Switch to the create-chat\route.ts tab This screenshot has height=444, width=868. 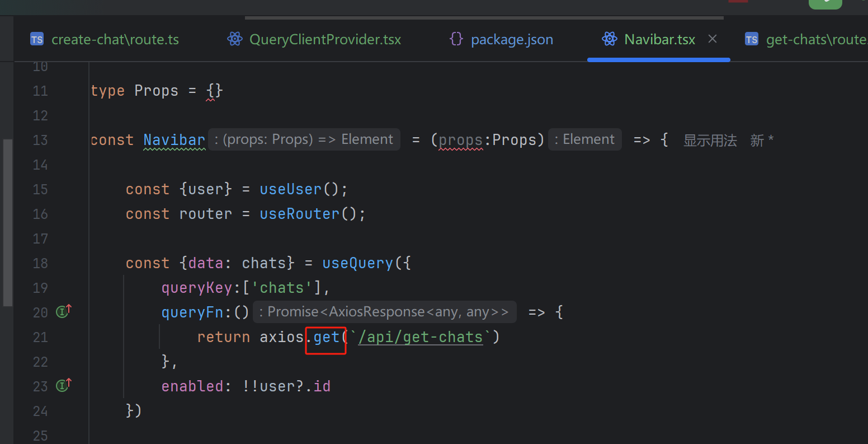pos(105,39)
